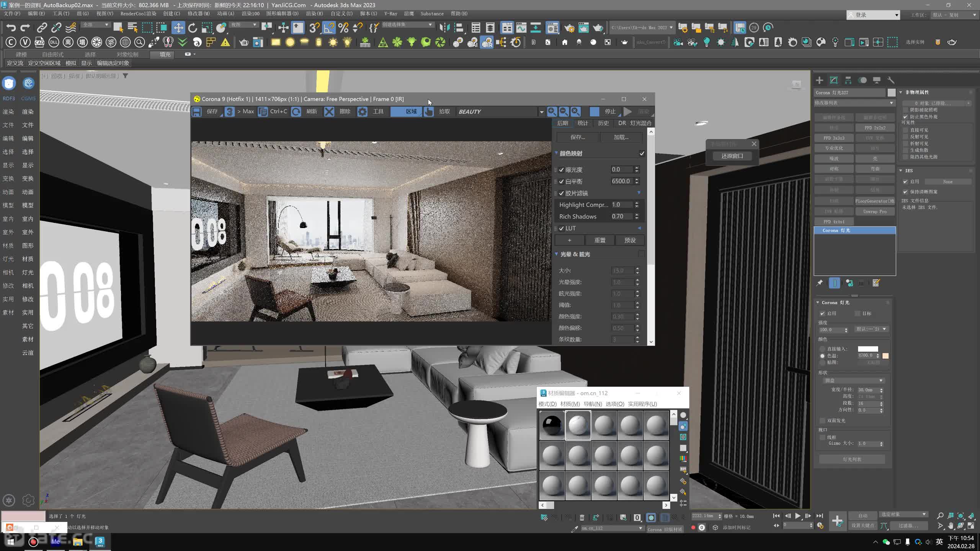980x551 pixels.
Task: Open Render Setup teapot icon
Action: (x=569, y=28)
